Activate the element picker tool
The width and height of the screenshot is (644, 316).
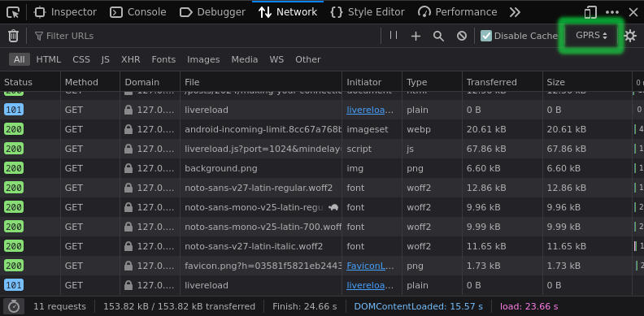[13, 12]
